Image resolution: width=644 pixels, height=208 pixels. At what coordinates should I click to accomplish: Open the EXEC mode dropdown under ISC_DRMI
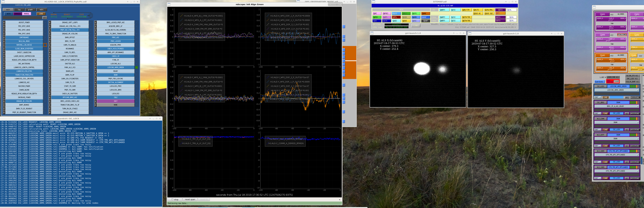(x=598, y=113)
